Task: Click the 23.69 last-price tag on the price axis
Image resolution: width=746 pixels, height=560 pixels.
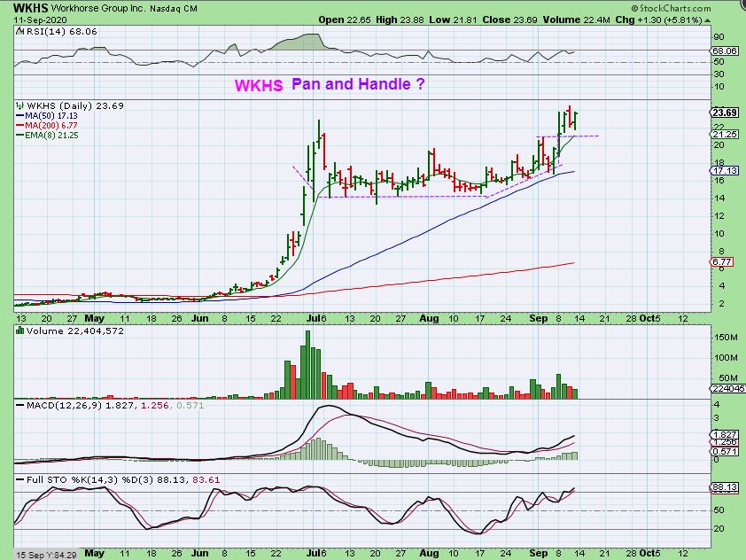Action: (x=725, y=113)
